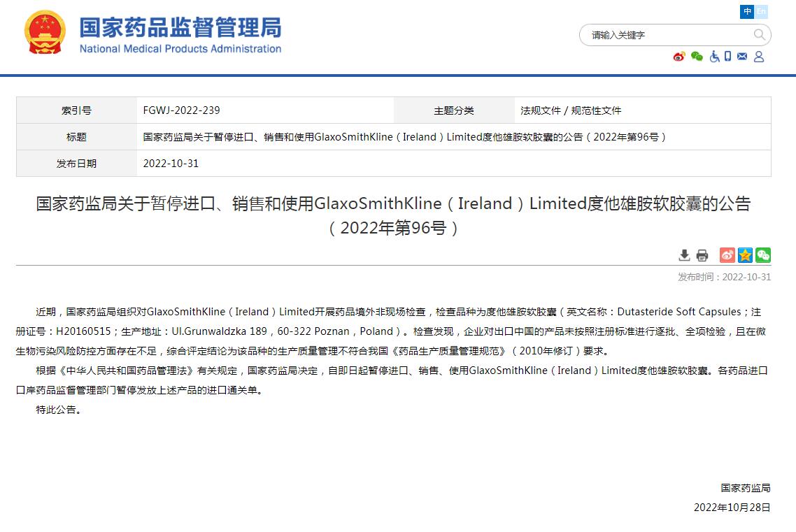Screen dimensions: 796x532
Task: Open the accessibility wheelchair icon
Action: 715,57
